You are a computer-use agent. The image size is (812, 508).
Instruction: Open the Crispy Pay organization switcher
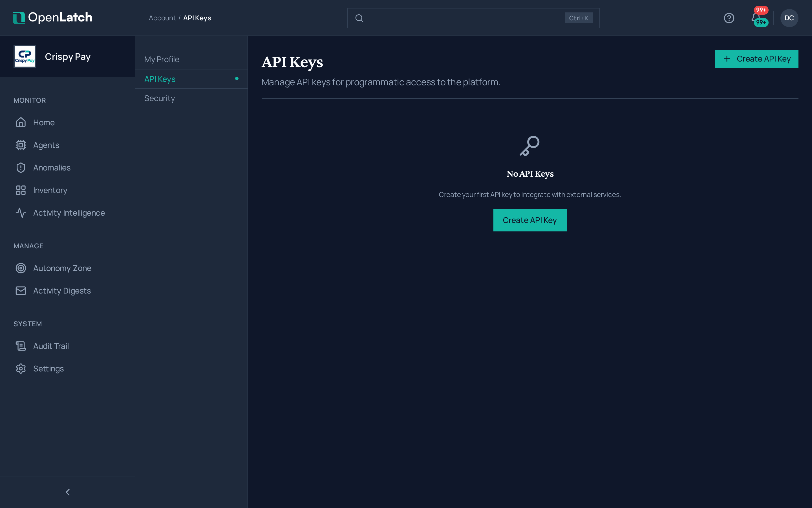(67, 56)
